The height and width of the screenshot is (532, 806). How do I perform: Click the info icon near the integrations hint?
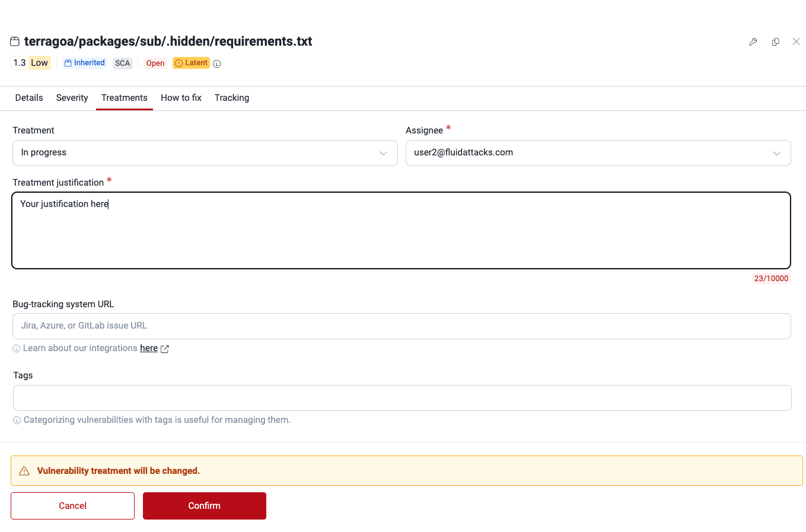point(16,348)
